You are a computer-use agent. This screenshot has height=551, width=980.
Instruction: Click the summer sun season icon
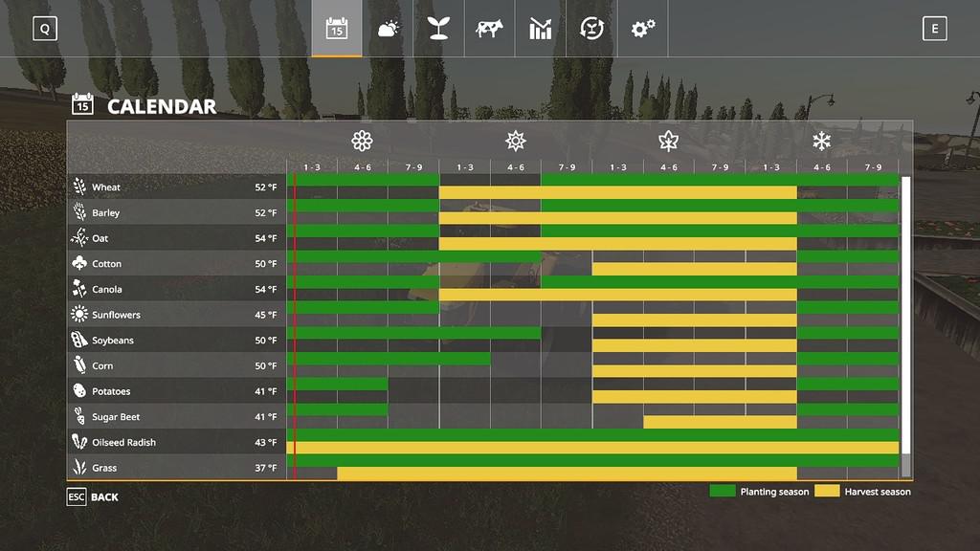click(516, 142)
